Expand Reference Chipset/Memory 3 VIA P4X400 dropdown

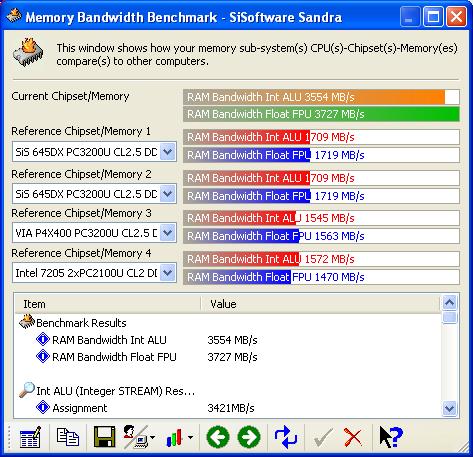pos(168,233)
